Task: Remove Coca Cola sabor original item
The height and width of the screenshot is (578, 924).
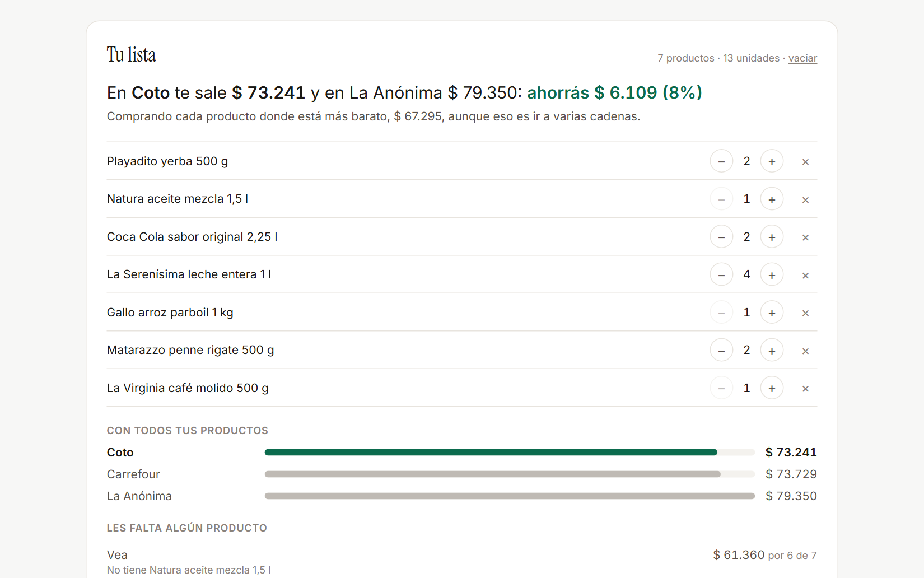Action: pyautogui.click(x=805, y=237)
